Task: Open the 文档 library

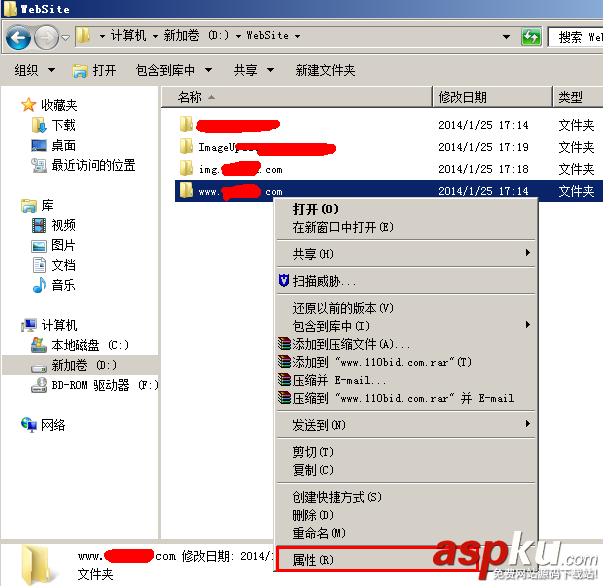Action: 54,265
